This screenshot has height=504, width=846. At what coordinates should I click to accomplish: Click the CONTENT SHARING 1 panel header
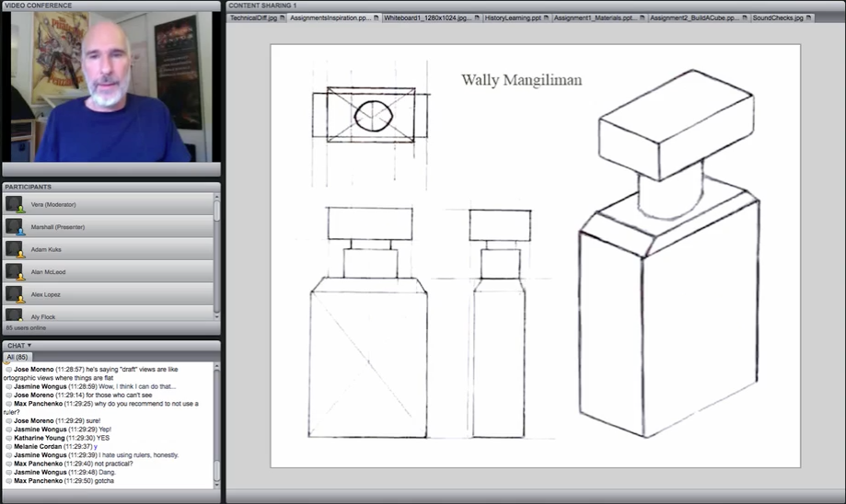[535, 6]
